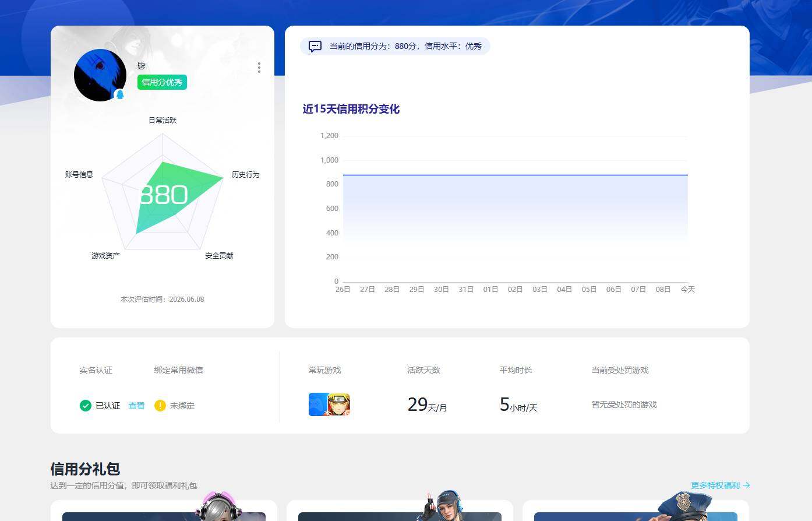Click the 今天 label on chart axis
Screen dimensions: 812x521
[x=688, y=289]
